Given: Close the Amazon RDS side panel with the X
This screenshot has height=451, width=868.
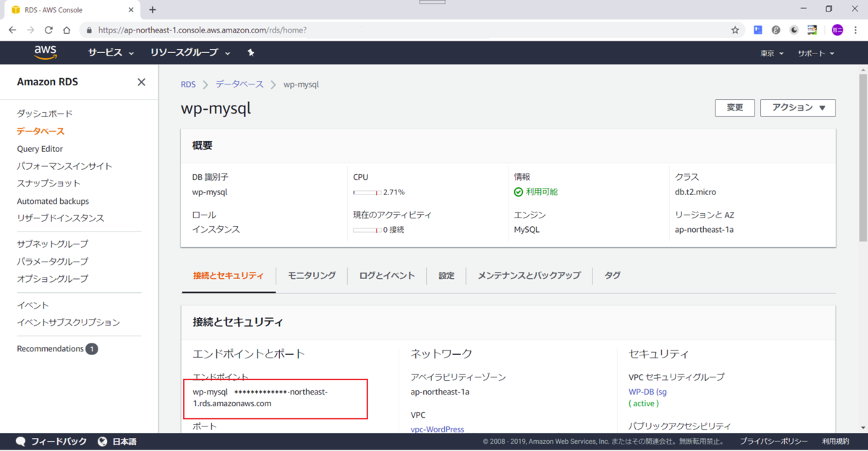Looking at the screenshot, I should (141, 82).
